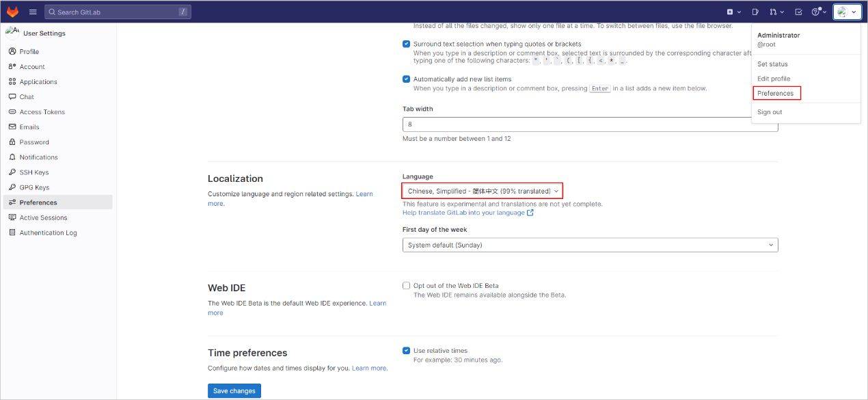Click the GitLab fox logo
868x400 pixels.
tap(13, 12)
